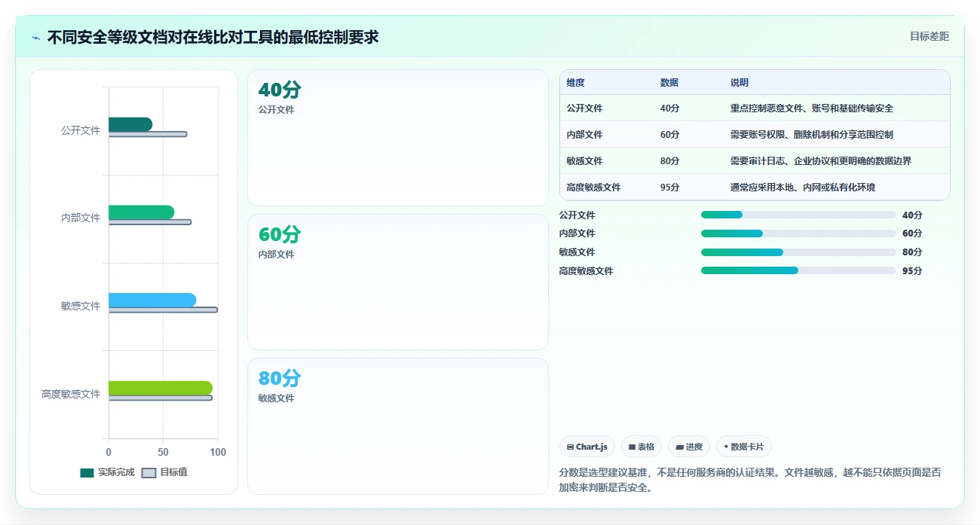Toggle the 目标值 legend swatch
Viewport: 980px width, 525px height.
point(149,473)
